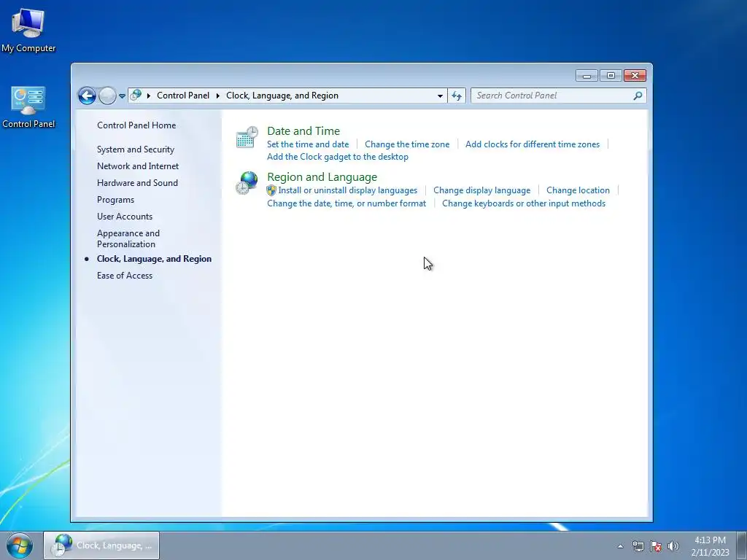Minimize the Control Panel window
The image size is (747, 560).
coord(587,76)
